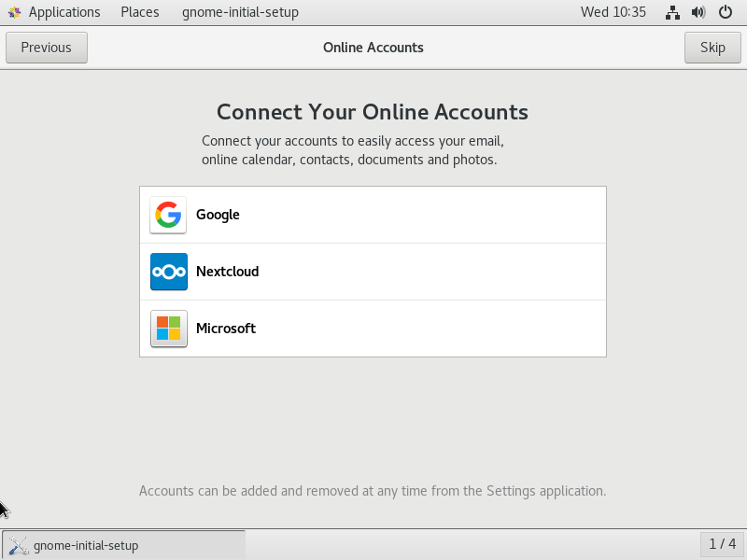Screen dimensions: 747x560
Task: Select the Nextcloud account label
Action: tap(228, 272)
